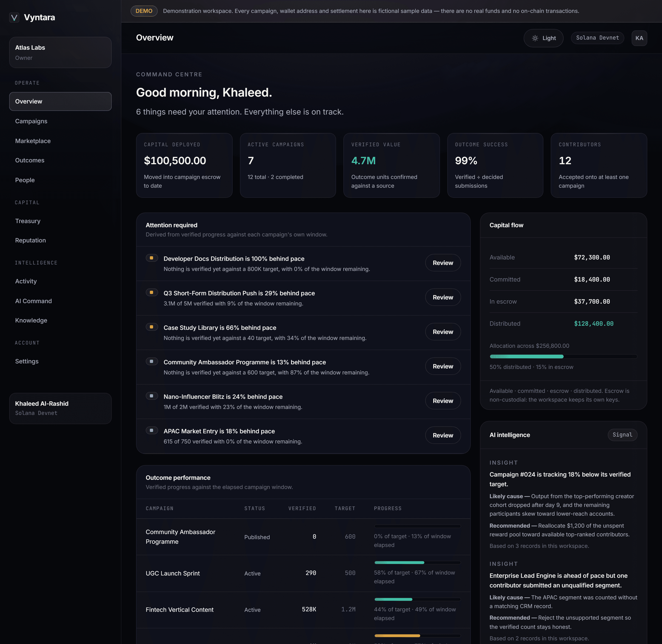The image size is (662, 644).
Task: Click warning indicator for Case Study Library
Action: 152,327
